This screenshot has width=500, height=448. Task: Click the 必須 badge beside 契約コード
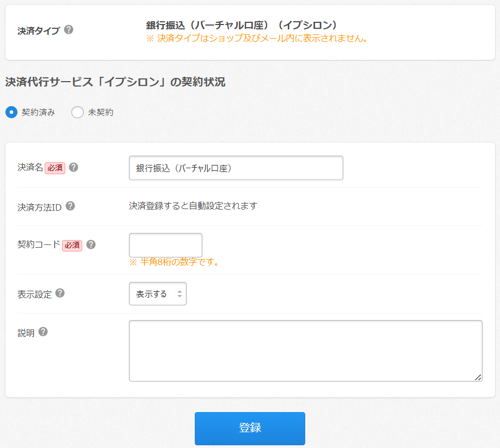coord(72,245)
